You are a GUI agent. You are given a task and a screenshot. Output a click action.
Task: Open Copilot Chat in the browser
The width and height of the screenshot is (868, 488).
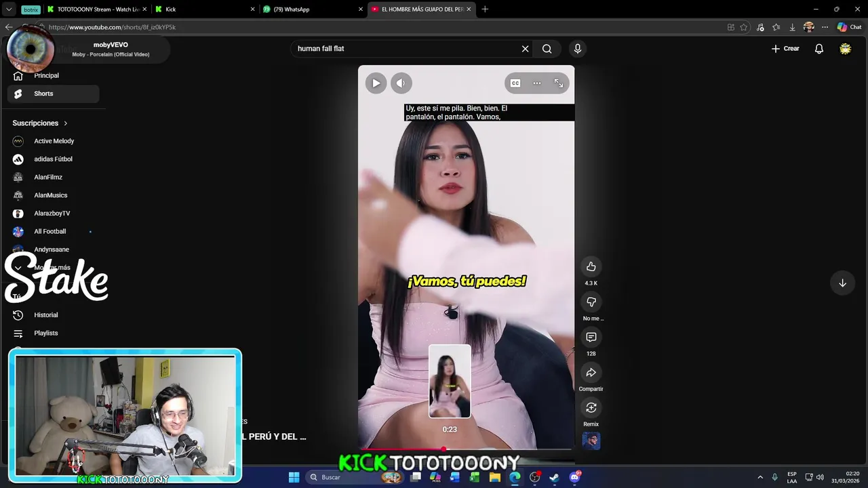[x=849, y=27]
